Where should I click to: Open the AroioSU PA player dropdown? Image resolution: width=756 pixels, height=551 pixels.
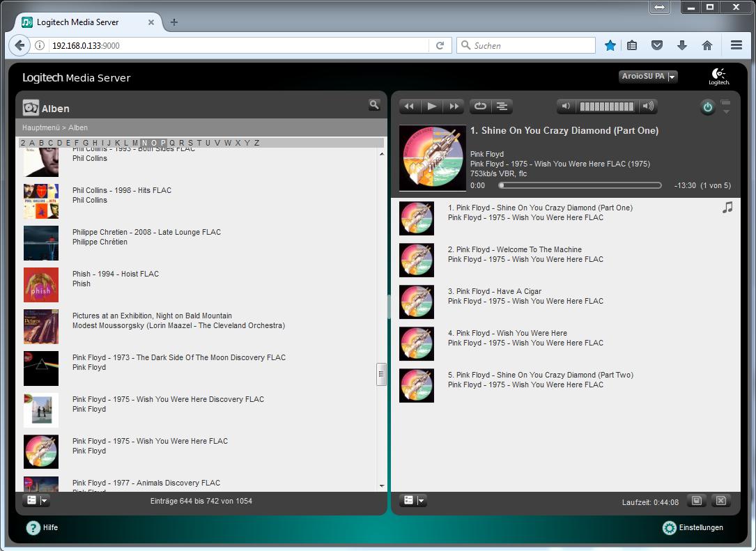click(649, 76)
